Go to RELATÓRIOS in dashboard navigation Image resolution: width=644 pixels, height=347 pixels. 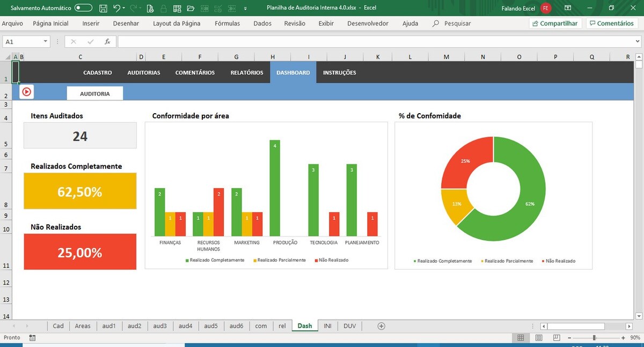pyautogui.click(x=247, y=72)
